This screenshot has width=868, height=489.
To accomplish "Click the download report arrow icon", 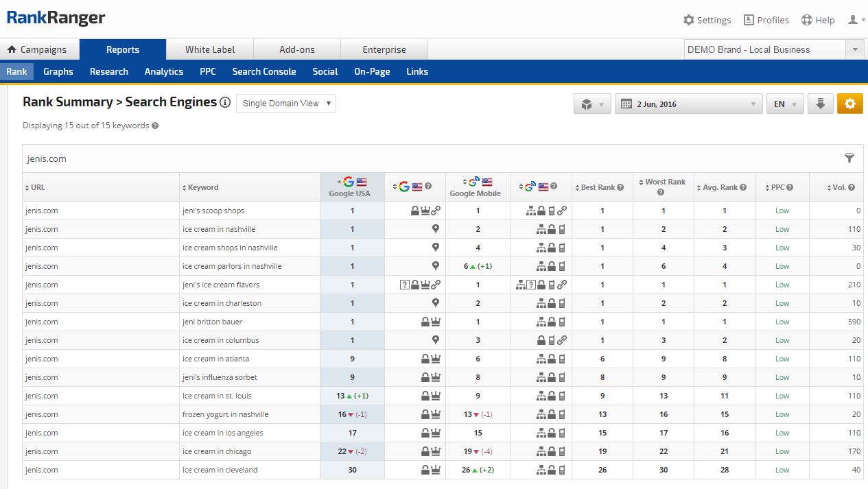I will coord(820,104).
